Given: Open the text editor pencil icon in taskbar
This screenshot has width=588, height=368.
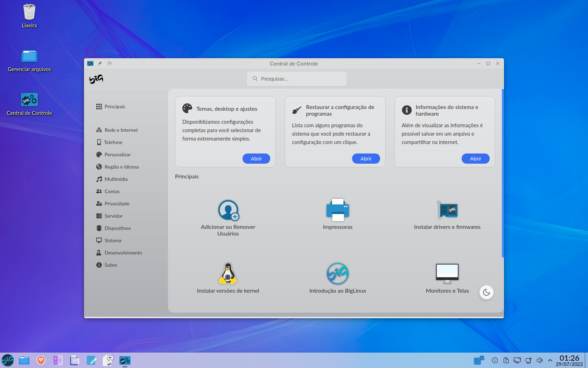Looking at the screenshot, I should (91, 360).
